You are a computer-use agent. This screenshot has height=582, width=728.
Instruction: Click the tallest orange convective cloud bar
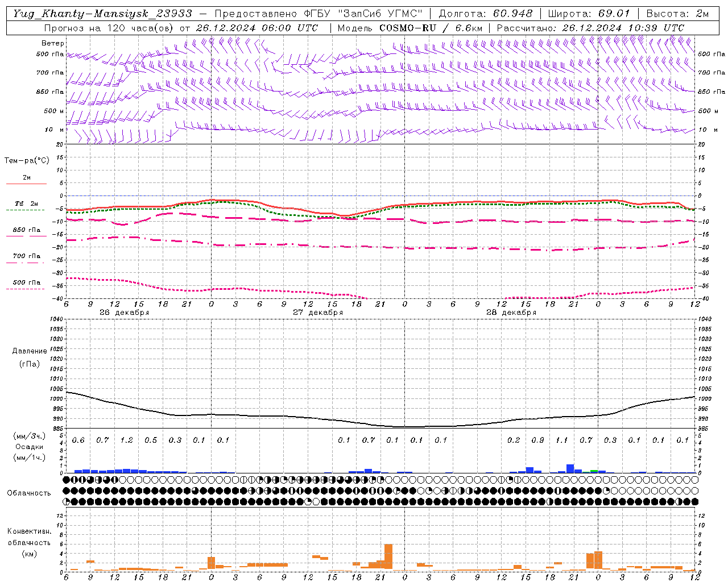[388, 556]
